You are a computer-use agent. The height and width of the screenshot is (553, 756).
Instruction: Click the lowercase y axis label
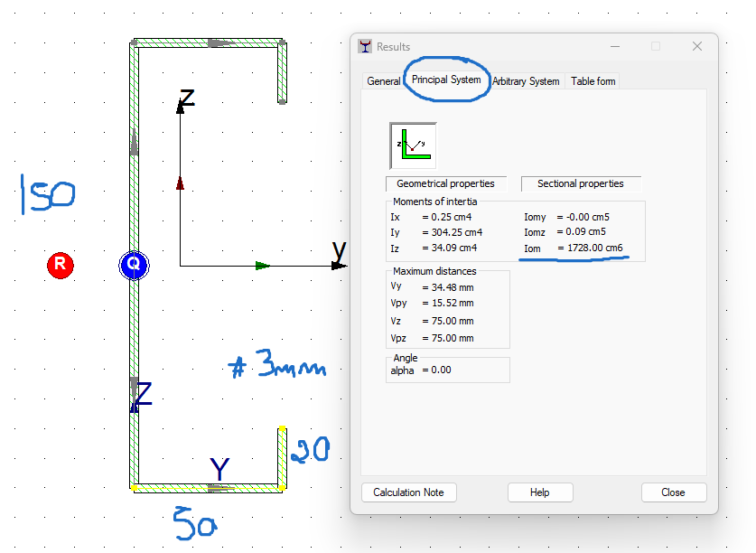tap(340, 250)
